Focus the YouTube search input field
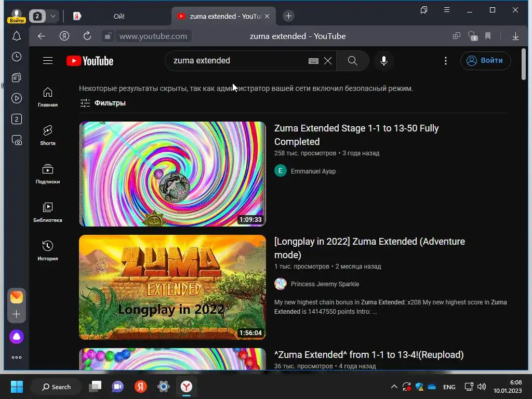The width and height of the screenshot is (532, 399). [237, 61]
